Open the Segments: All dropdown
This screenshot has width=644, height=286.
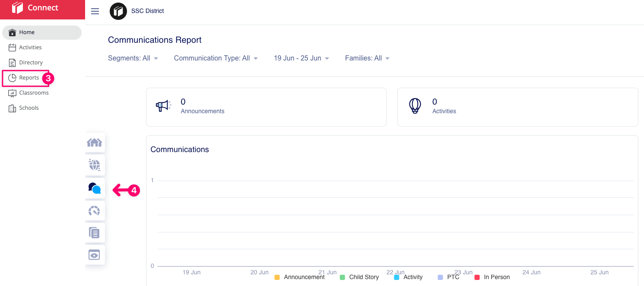click(x=133, y=58)
